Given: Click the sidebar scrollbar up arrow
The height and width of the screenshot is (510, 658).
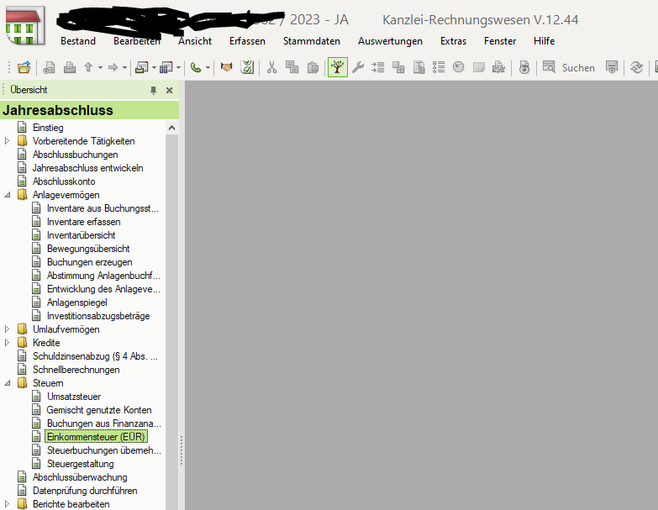Looking at the screenshot, I should click(171, 128).
